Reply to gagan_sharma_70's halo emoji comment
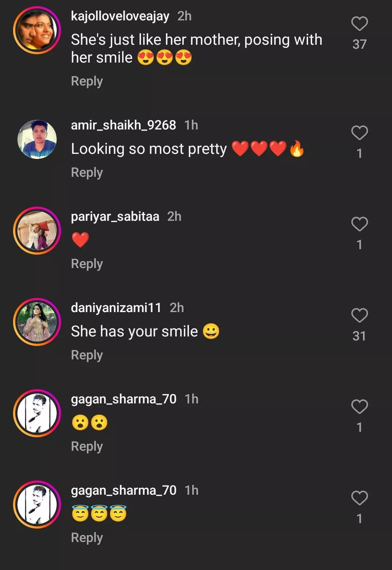 tap(87, 538)
